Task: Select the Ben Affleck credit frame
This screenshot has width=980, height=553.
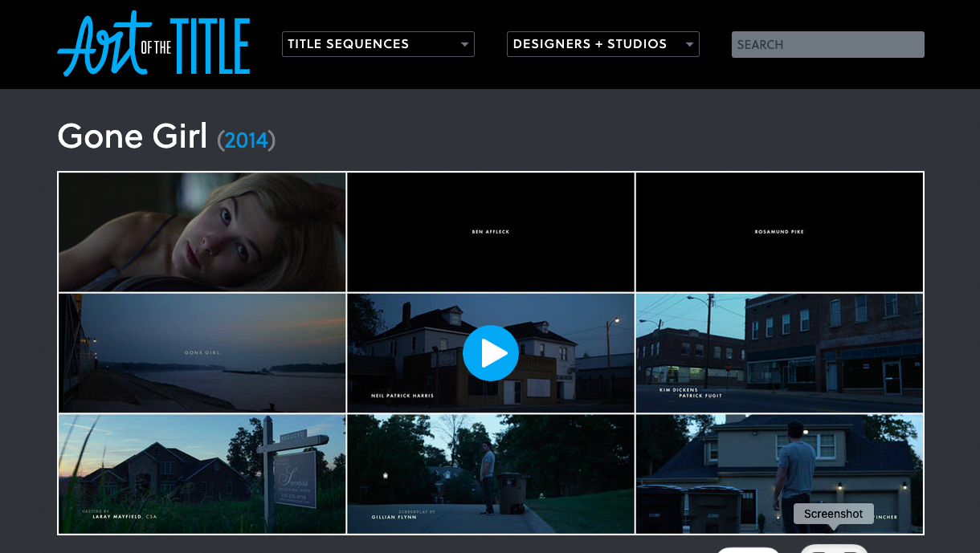Action: [491, 232]
